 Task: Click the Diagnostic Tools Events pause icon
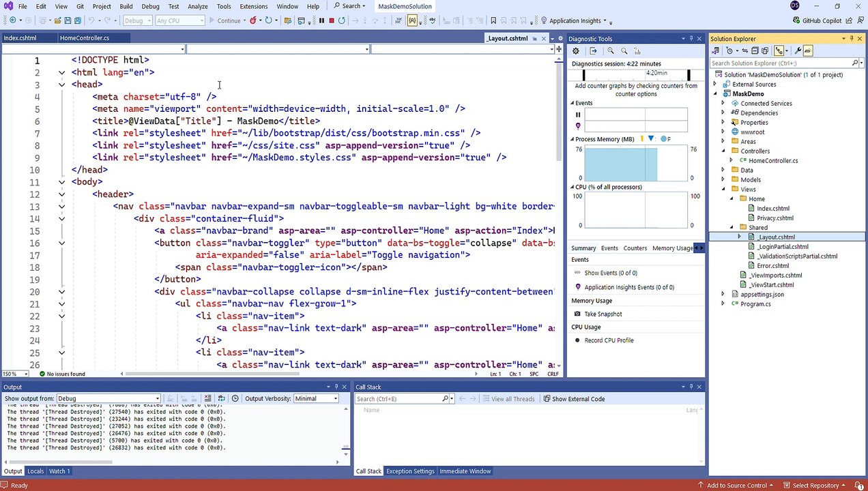578,115
